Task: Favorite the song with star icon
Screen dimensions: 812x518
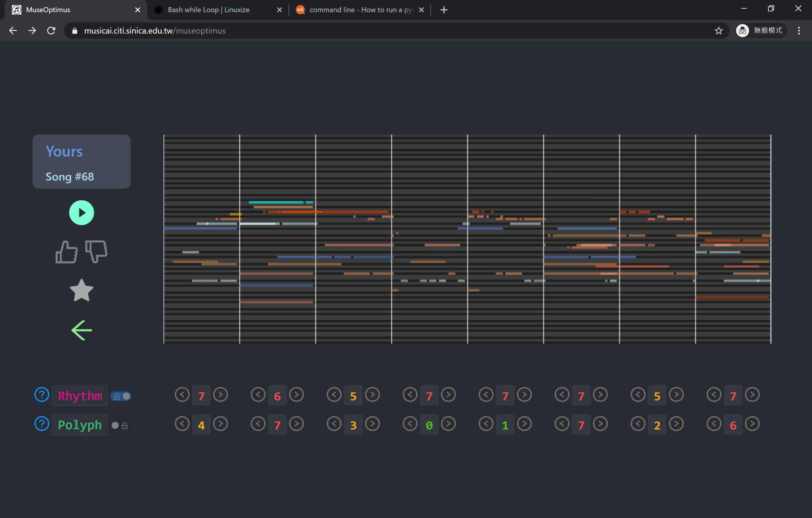Action: point(81,290)
